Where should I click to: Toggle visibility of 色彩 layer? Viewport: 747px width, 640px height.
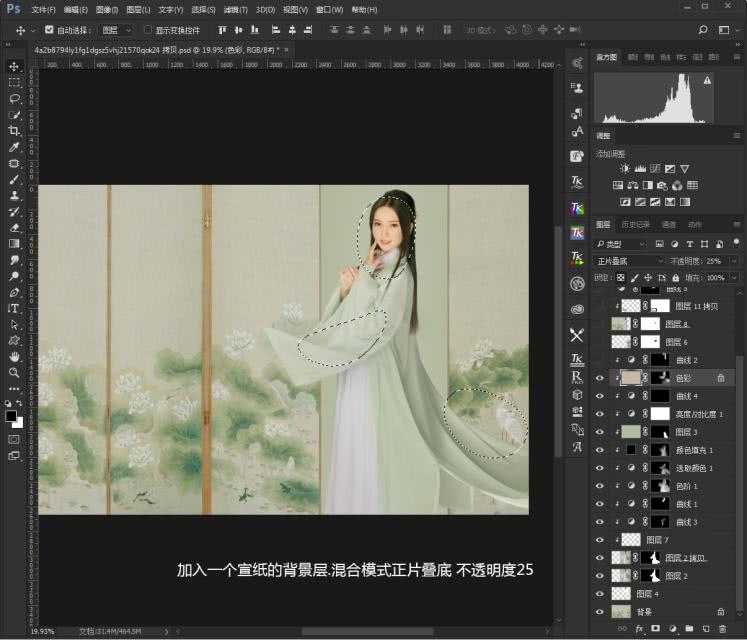(600, 378)
